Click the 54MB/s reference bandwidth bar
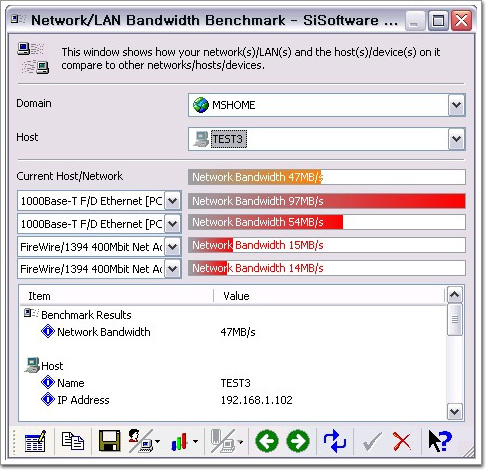This screenshot has width=486, height=470. click(x=327, y=222)
